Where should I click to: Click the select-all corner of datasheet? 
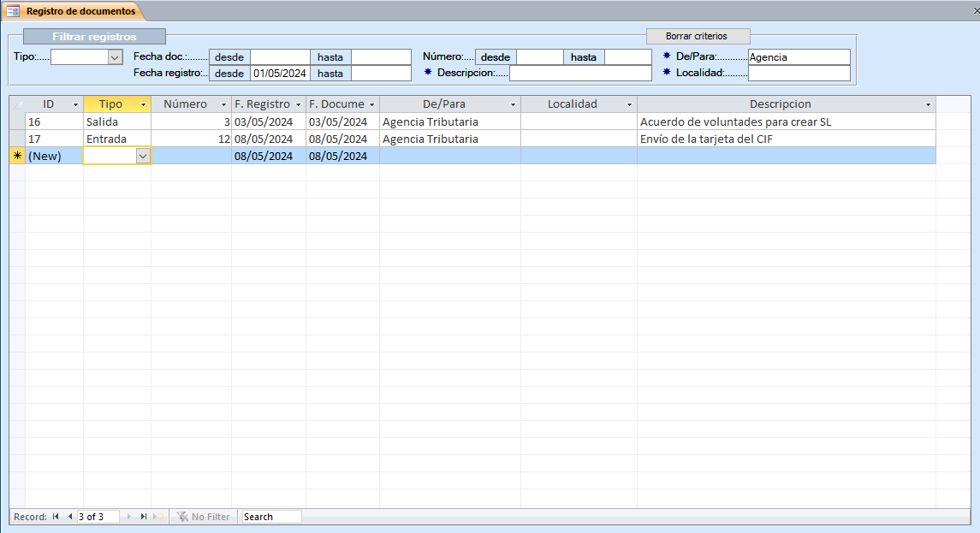17,104
